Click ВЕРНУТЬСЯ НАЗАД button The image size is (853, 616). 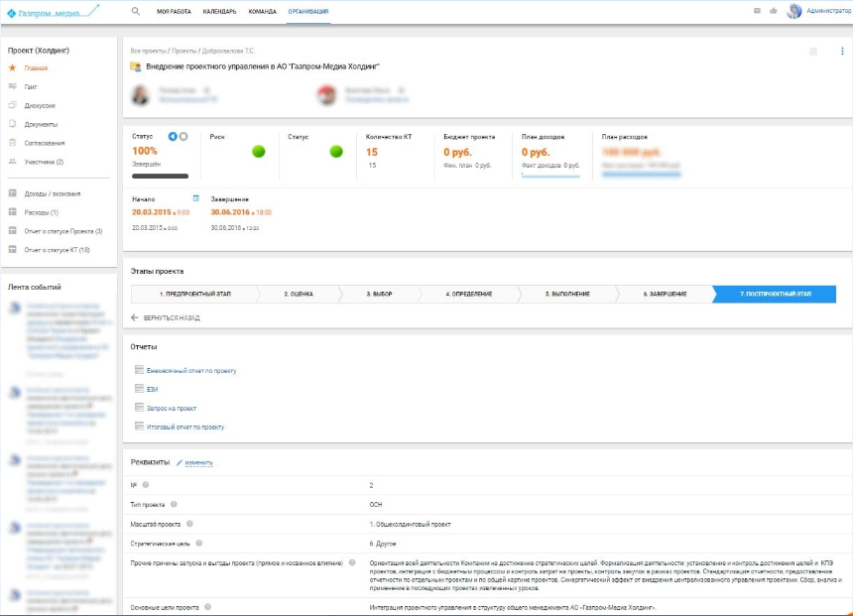166,317
